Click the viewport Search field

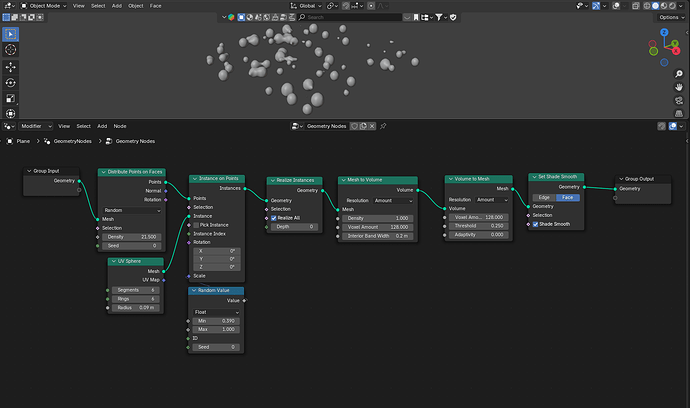(350, 17)
